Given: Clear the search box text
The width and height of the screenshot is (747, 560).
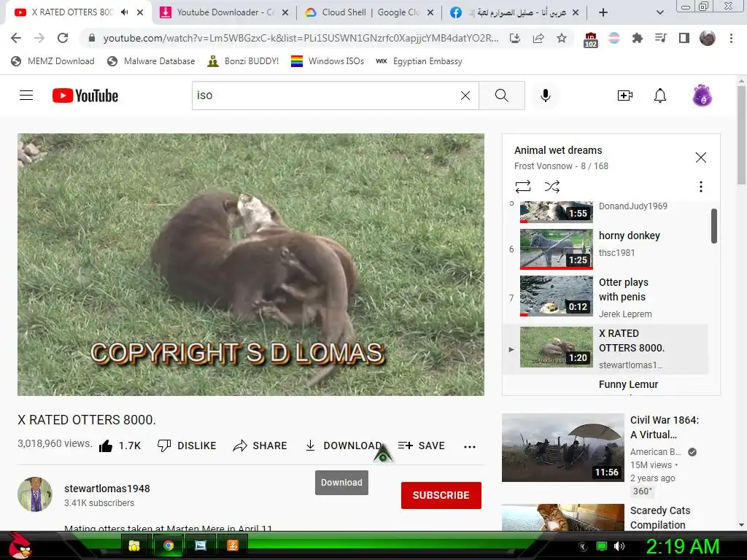Looking at the screenshot, I should pyautogui.click(x=465, y=96).
